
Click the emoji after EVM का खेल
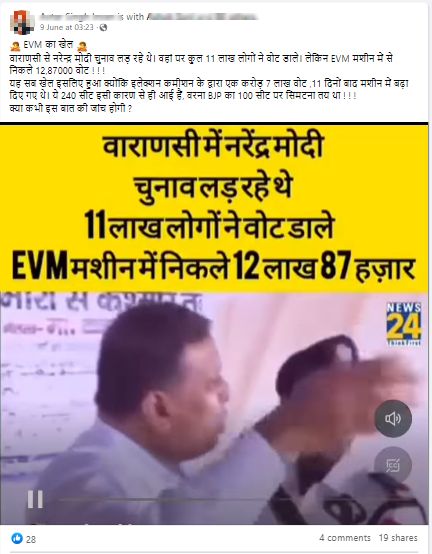(x=82, y=46)
